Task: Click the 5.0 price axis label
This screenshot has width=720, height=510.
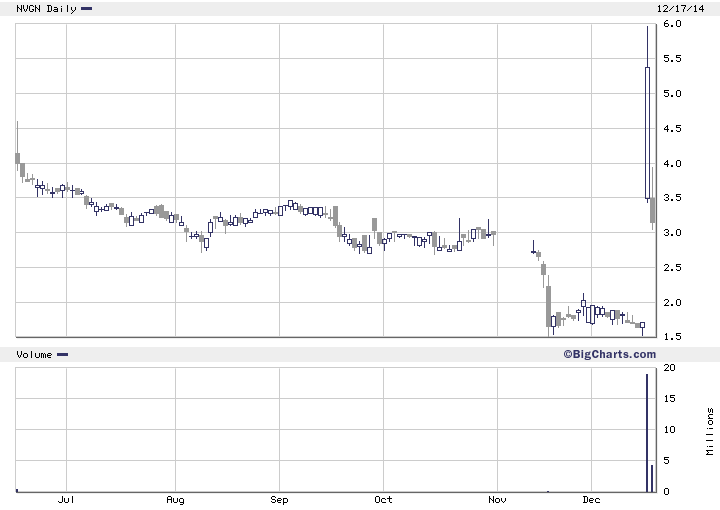Action: tap(672, 94)
